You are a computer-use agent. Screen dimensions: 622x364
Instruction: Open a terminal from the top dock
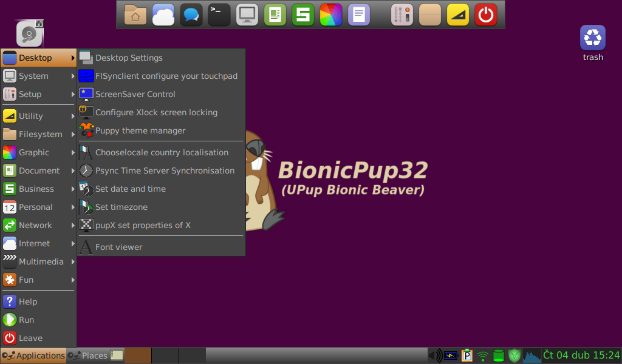click(219, 14)
